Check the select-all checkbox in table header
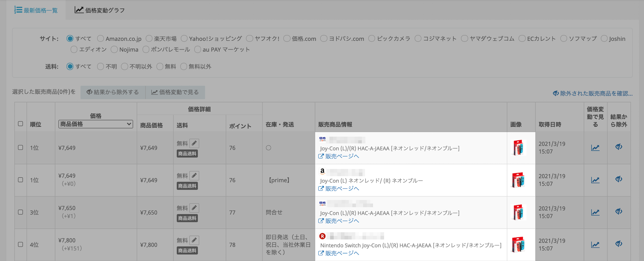This screenshot has height=261, width=644. point(21,124)
